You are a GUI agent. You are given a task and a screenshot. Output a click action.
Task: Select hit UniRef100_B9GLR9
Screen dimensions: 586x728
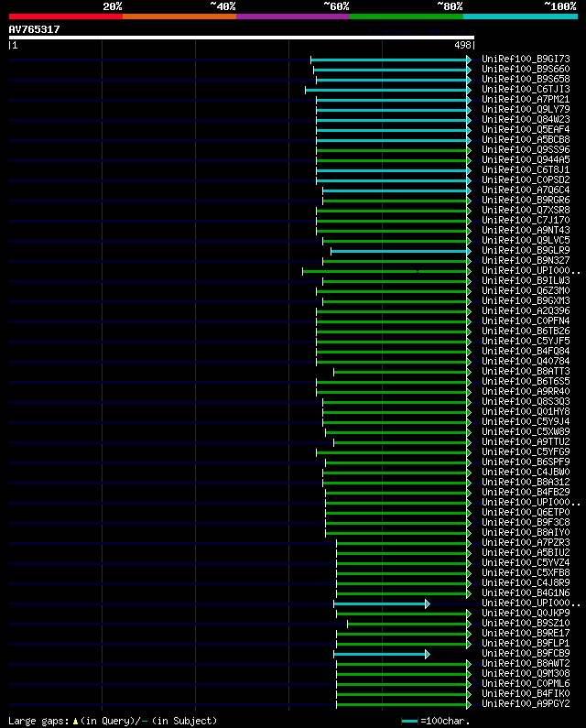point(526,250)
